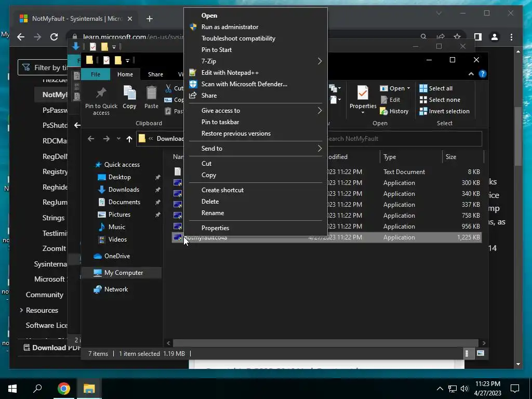Screen dimensions: 532x399
Task: Click Share in the context menu
Action: pos(209,96)
